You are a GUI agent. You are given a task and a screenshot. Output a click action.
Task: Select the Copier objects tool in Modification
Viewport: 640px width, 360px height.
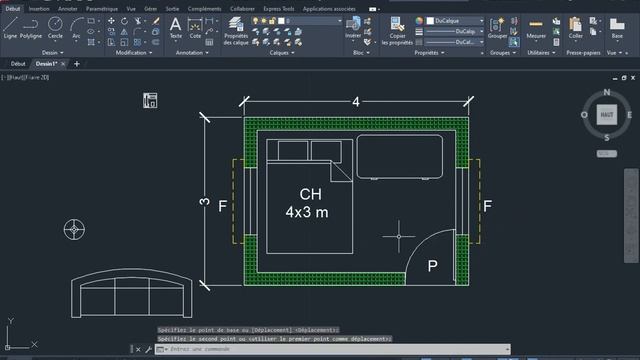[111, 31]
